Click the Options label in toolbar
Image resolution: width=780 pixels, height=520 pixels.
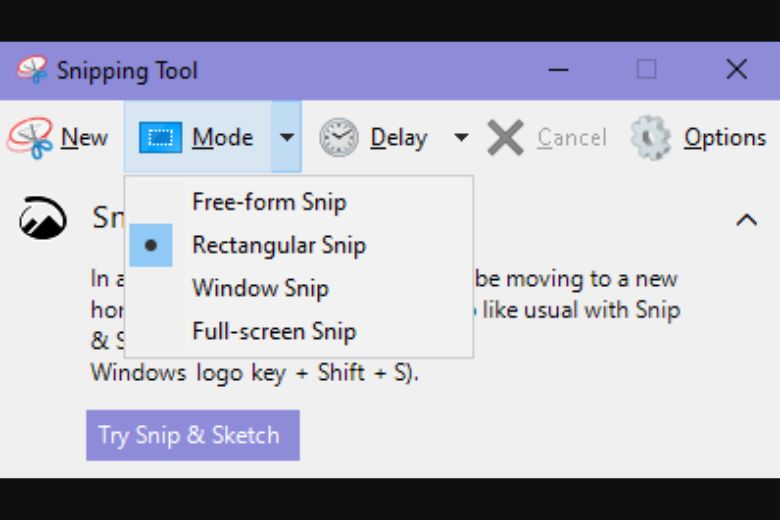coord(725,138)
